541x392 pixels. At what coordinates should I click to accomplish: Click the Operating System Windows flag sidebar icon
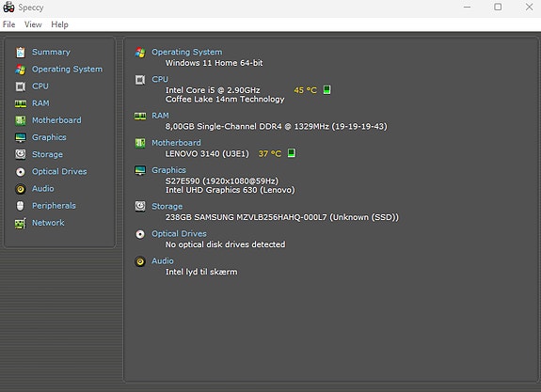coord(21,70)
